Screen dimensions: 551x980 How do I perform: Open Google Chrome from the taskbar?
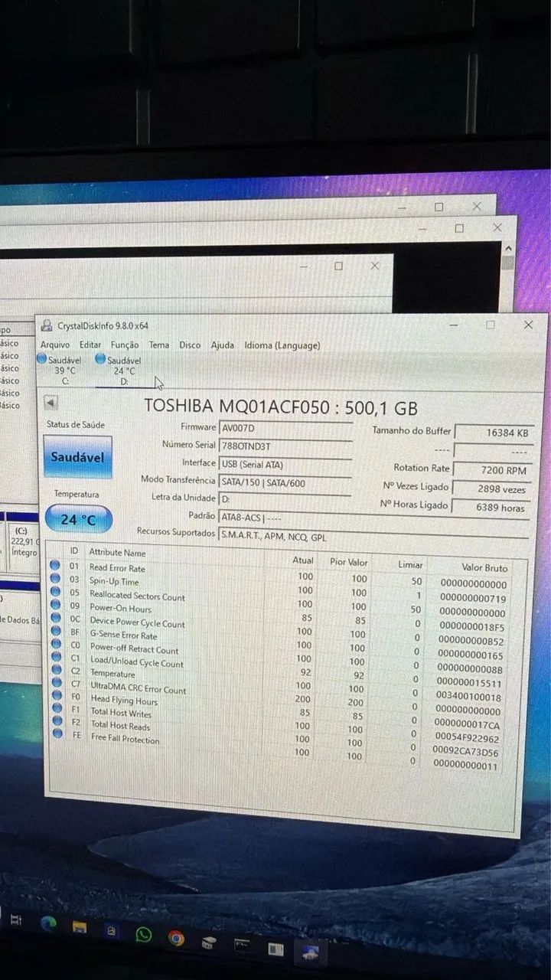pos(176,938)
